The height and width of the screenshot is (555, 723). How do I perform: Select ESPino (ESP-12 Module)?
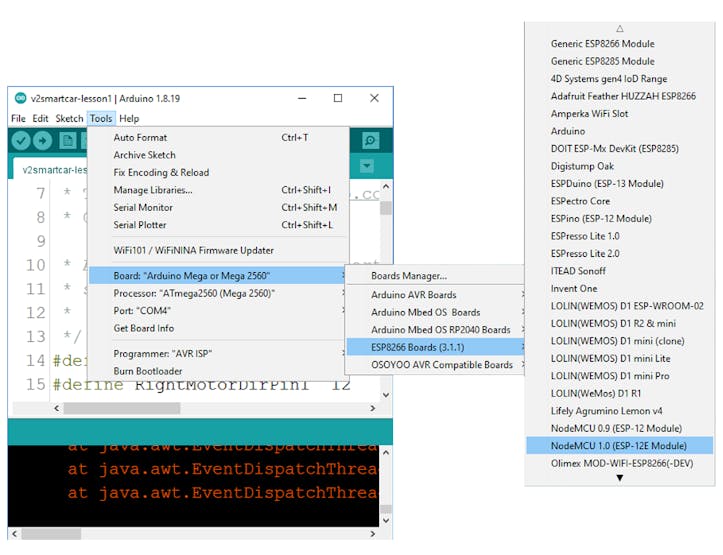620,219
